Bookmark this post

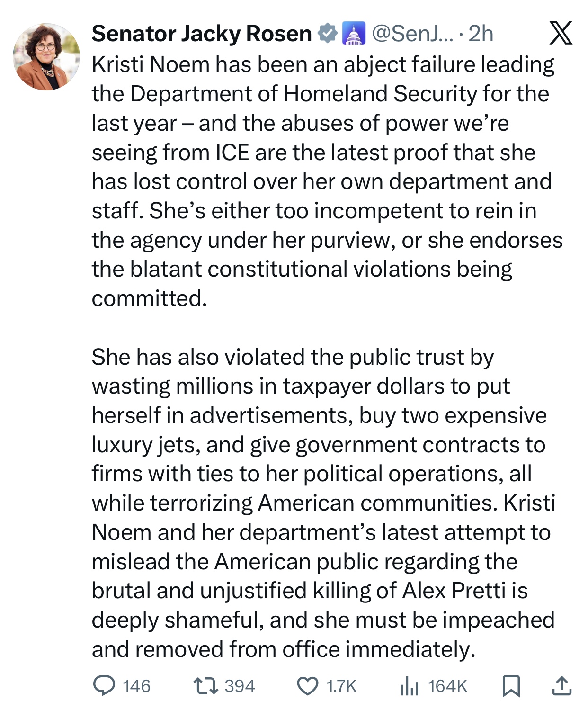point(511,686)
